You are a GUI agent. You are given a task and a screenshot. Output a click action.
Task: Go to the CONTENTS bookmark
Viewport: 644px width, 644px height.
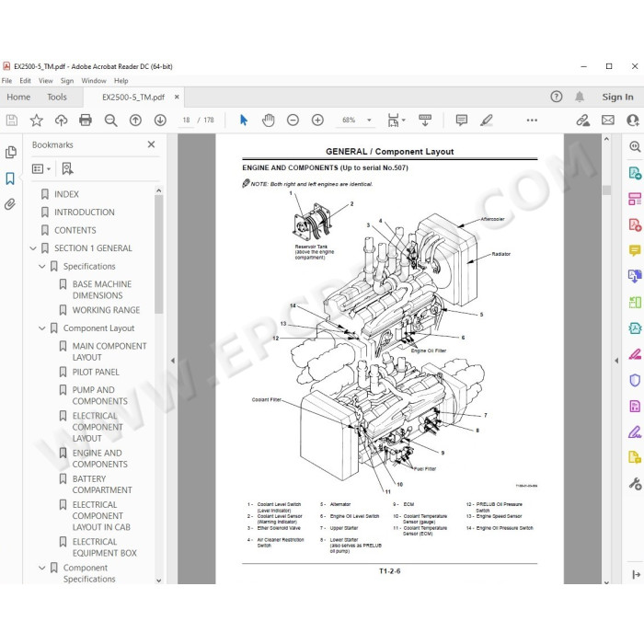75,230
